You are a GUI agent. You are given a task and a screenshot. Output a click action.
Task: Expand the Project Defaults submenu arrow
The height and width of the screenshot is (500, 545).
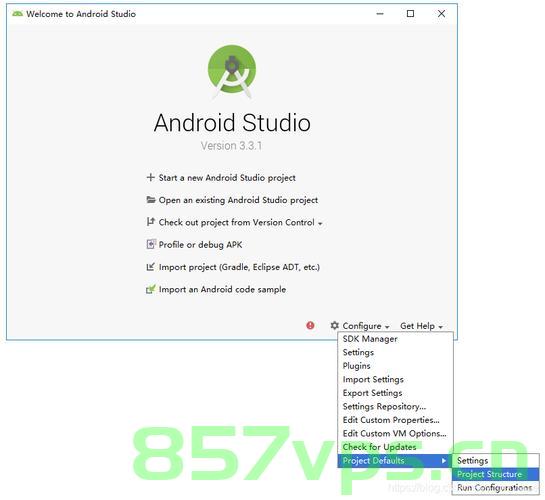tap(444, 461)
